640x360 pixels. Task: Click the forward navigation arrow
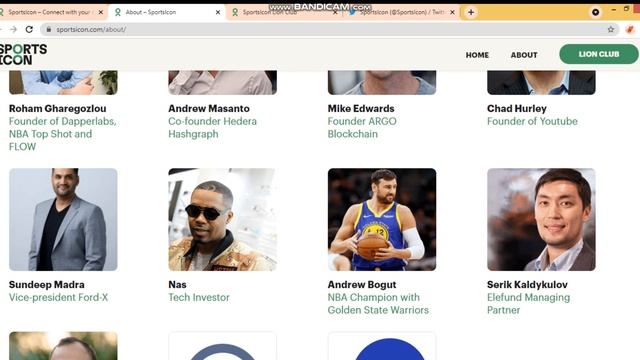click(x=13, y=29)
